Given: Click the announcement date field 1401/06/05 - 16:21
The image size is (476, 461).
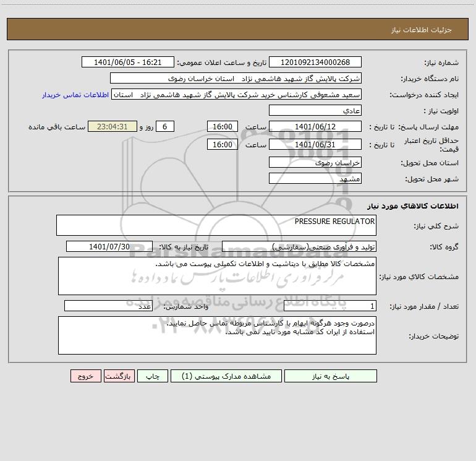Looking at the screenshot, I should coord(128,62).
